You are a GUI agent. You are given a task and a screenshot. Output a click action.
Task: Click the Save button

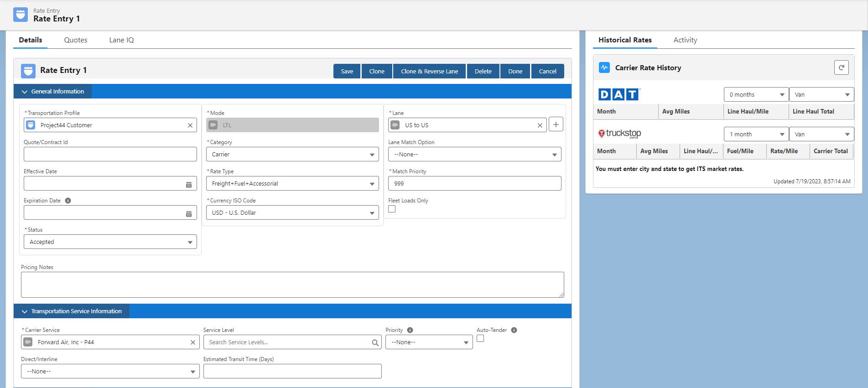pos(347,71)
